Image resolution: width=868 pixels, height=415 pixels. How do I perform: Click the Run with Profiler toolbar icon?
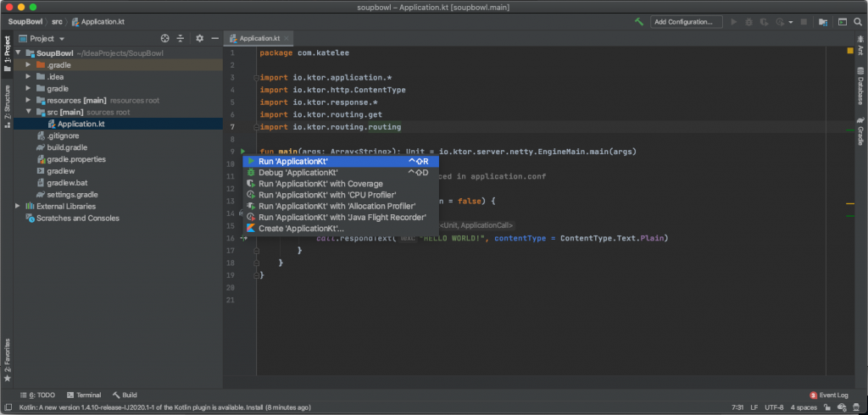pos(780,21)
